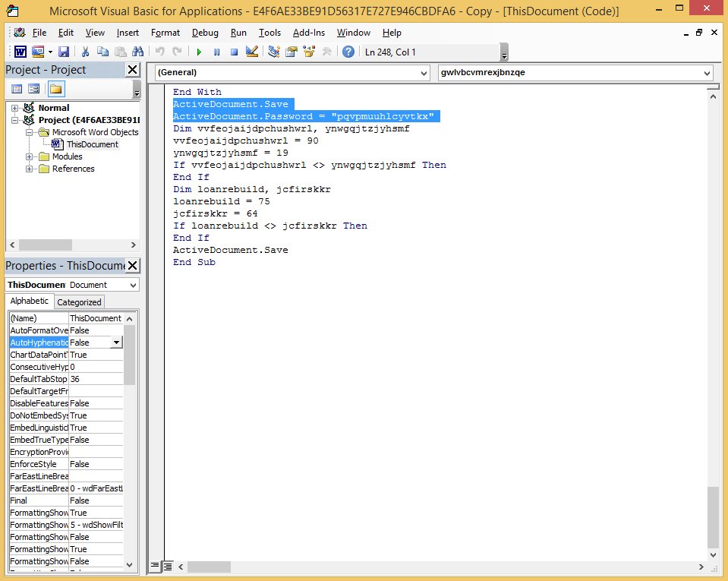728x581 pixels.
Task: Click the Reset stop square icon
Action: pos(234,52)
